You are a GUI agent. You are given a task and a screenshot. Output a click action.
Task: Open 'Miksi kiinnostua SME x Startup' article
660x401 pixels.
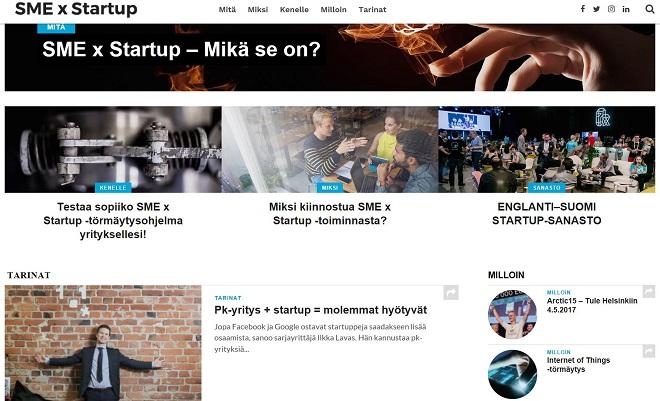point(330,213)
